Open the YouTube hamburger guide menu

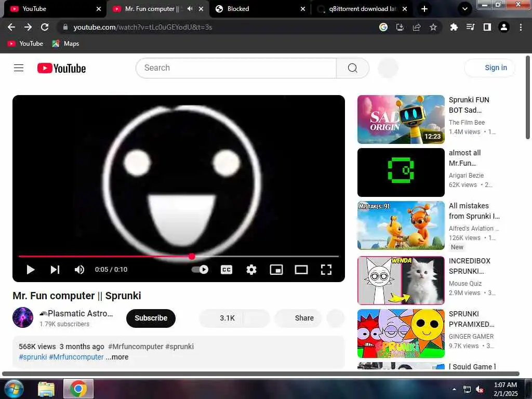coord(19,68)
